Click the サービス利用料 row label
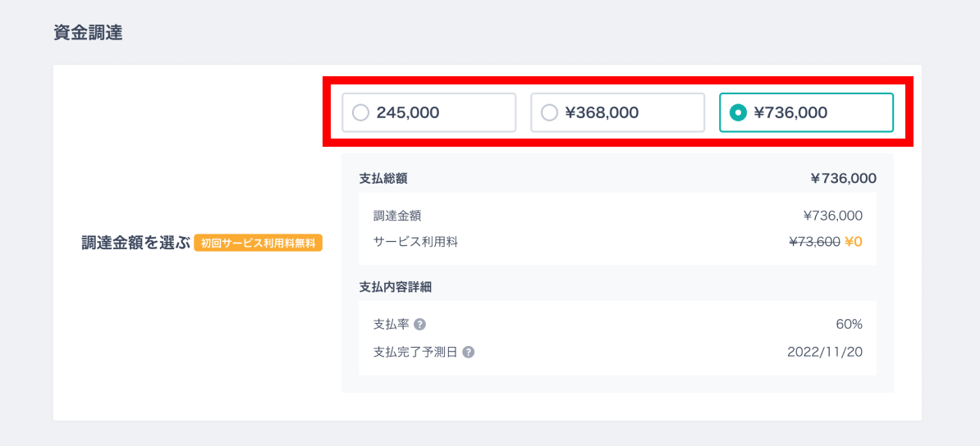The image size is (980, 446). [415, 242]
